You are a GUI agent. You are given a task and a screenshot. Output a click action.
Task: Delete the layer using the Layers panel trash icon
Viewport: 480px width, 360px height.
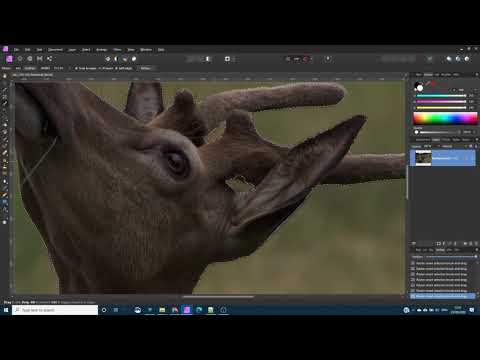pos(476,244)
